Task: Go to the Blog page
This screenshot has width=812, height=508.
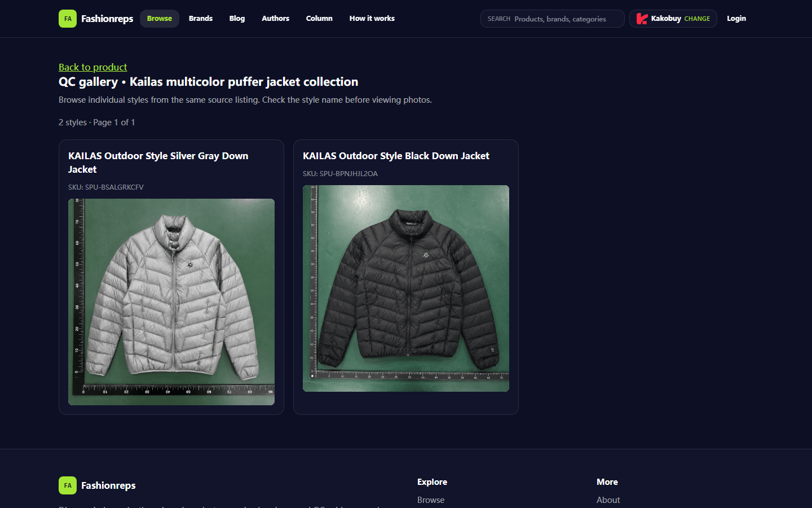Action: pyautogui.click(x=237, y=19)
